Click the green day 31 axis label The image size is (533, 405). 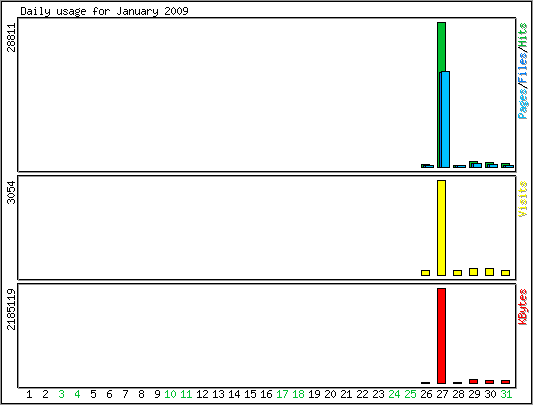pyautogui.click(x=506, y=394)
